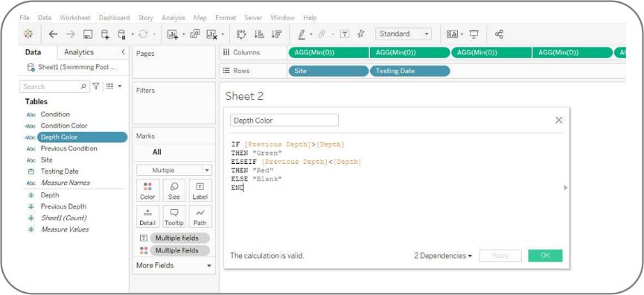Image resolution: width=644 pixels, height=295 pixels.
Task: Open the Format menu
Action: click(x=226, y=18)
